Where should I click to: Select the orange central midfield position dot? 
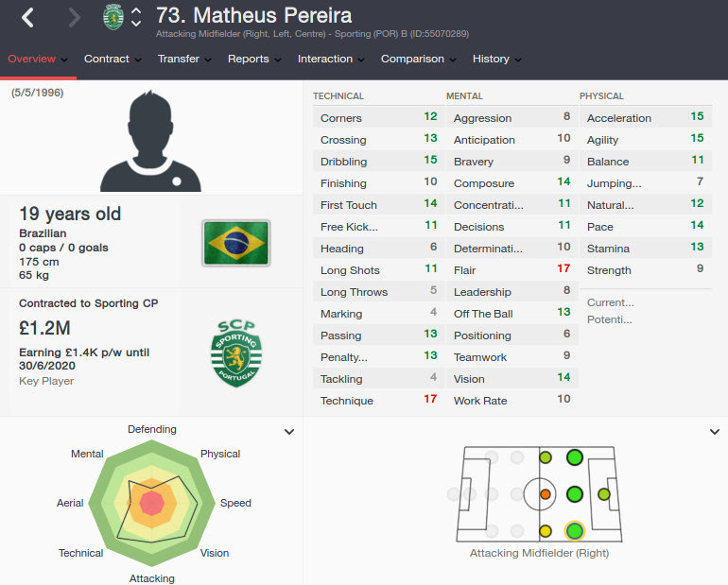tap(545, 493)
